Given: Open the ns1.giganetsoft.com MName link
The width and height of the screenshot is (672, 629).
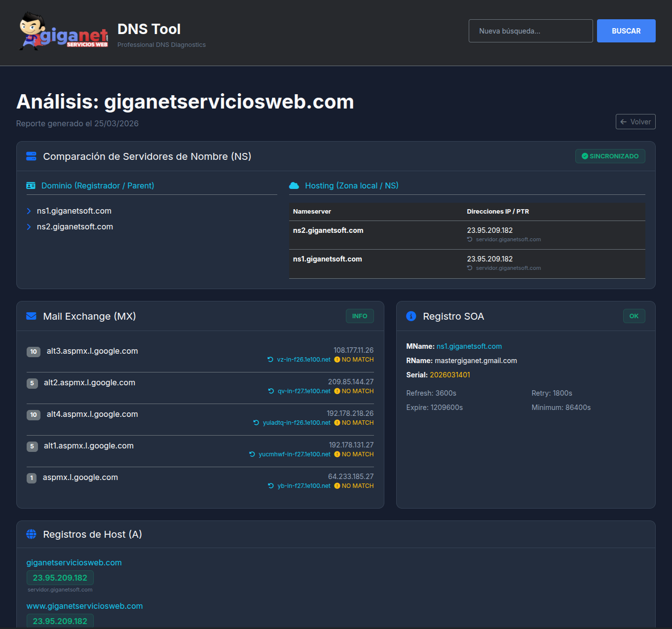Looking at the screenshot, I should click(469, 346).
